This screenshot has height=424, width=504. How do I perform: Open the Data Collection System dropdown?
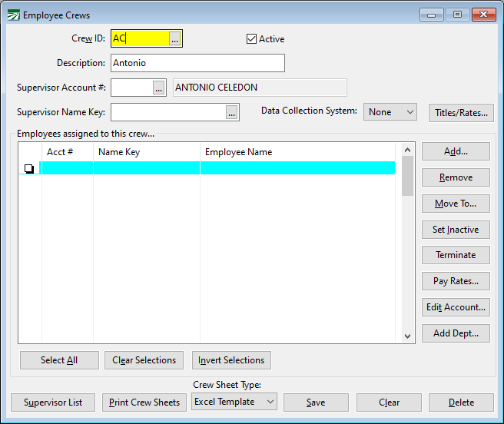(x=390, y=112)
